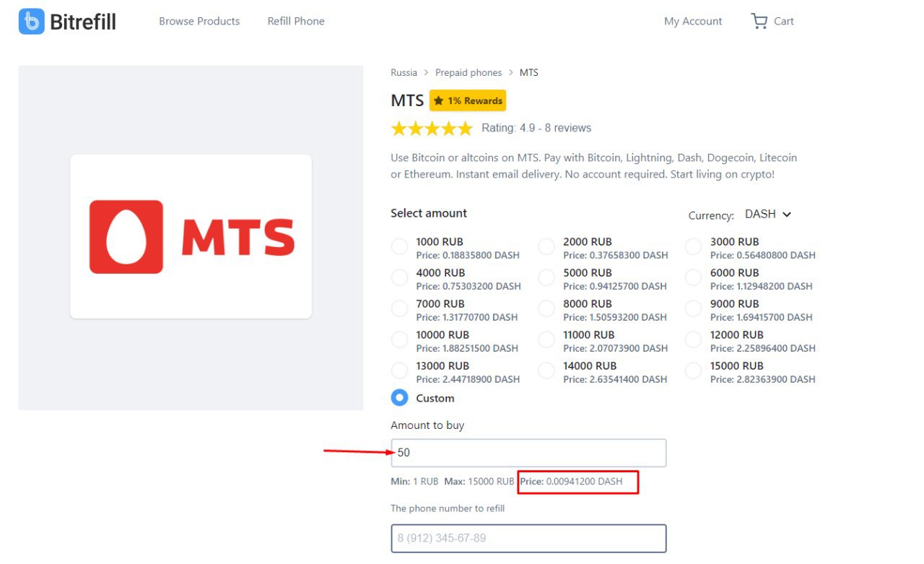Click 'Price: 0.94125700 DASH' text
The height and width of the screenshot is (564, 924).
[615, 286]
